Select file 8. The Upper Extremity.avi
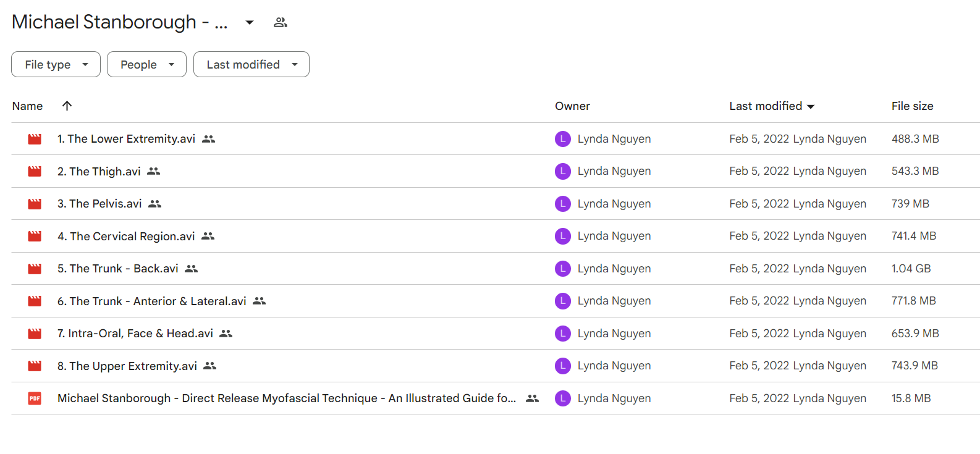 pyautogui.click(x=127, y=366)
